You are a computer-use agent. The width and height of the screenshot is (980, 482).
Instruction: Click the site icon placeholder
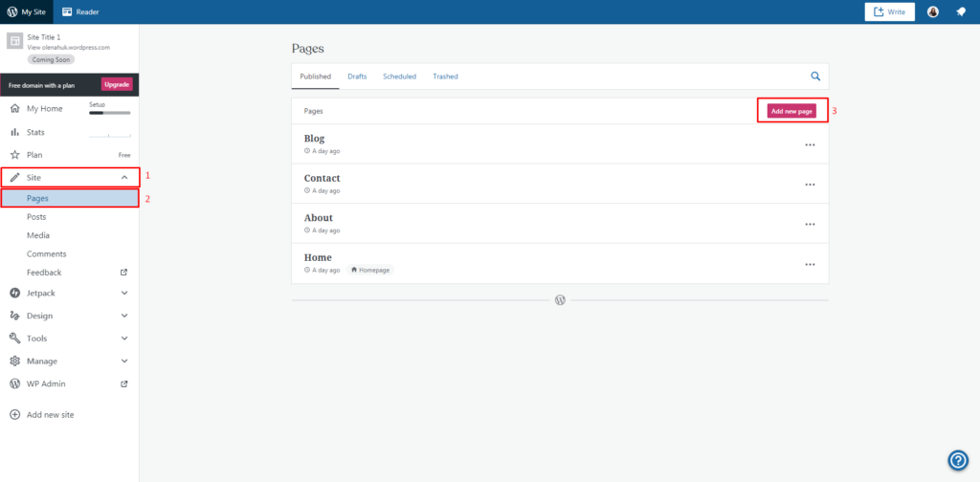point(14,40)
